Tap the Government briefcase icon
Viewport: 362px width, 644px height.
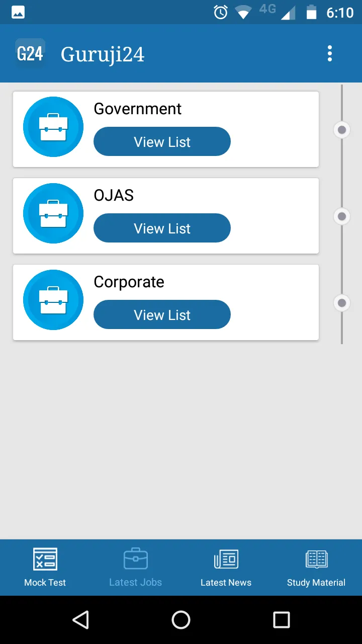point(53,127)
